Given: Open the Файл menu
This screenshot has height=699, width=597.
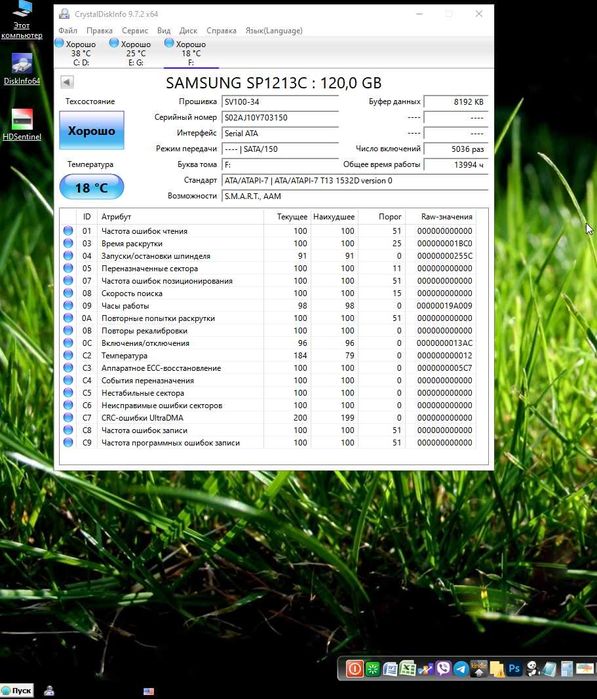Looking at the screenshot, I should 68,30.
